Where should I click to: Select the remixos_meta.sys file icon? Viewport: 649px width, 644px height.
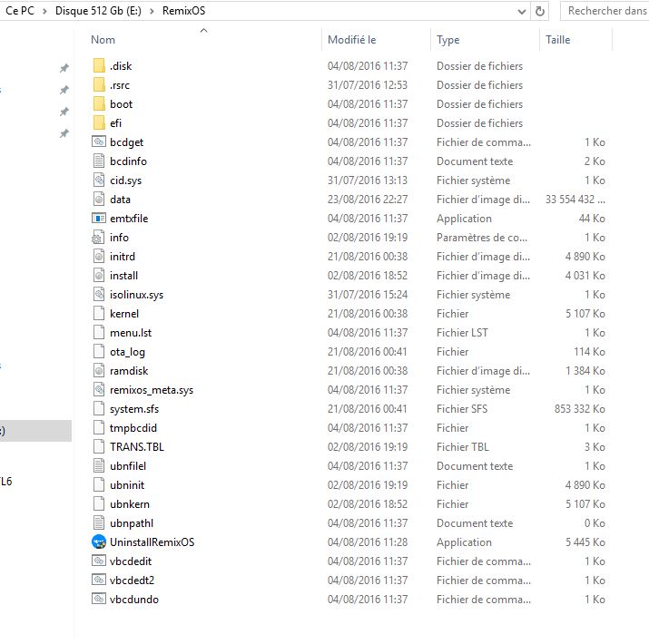tap(99, 389)
